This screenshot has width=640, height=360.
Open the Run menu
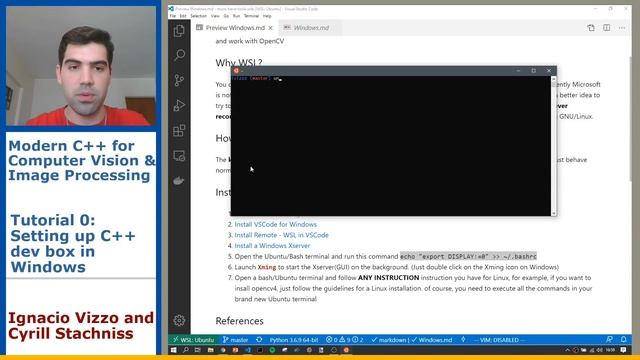coord(236,16)
